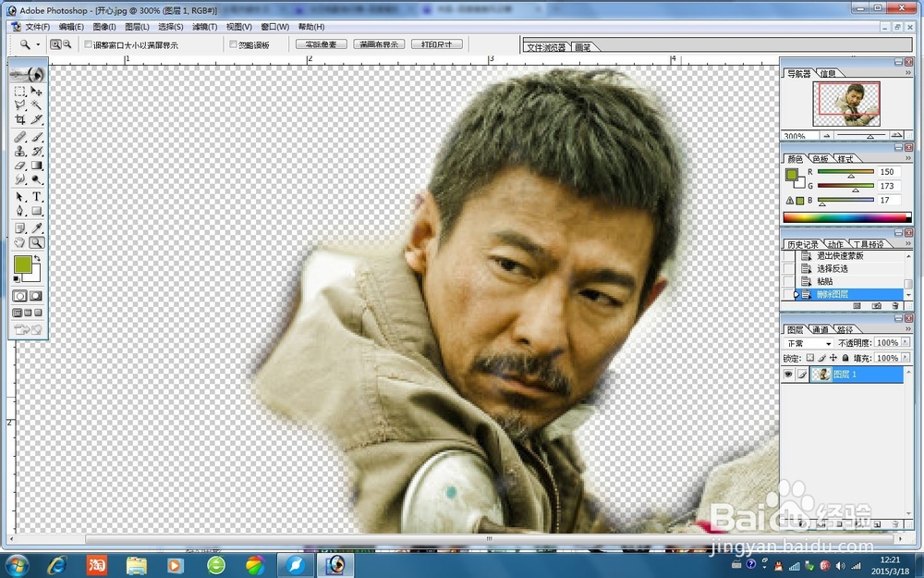Select the Polygonal Lasso tool

(20, 105)
